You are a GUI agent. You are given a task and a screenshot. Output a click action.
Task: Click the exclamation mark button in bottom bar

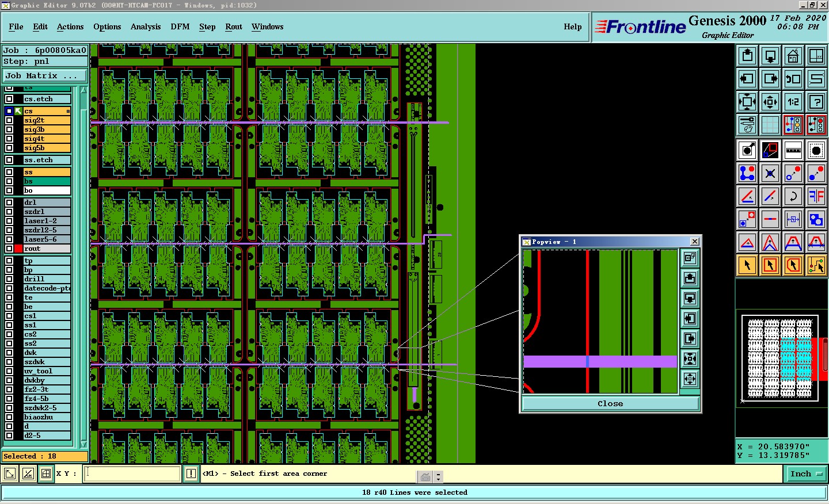pos(191,474)
